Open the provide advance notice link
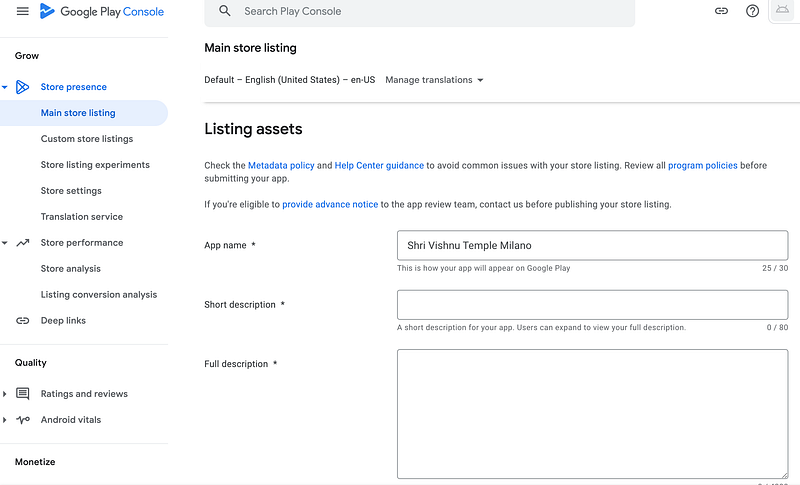This screenshot has width=800, height=485. tap(330, 205)
